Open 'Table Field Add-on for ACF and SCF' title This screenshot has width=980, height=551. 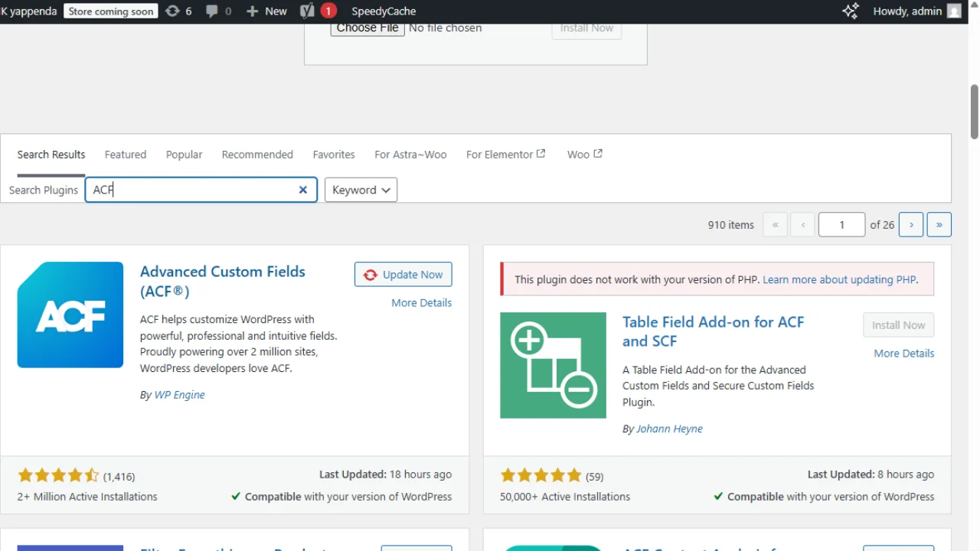[714, 331]
